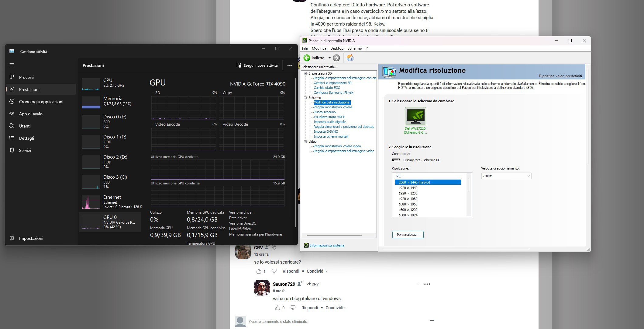Click Personalizza... button
The width and height of the screenshot is (644, 329).
coord(408,235)
